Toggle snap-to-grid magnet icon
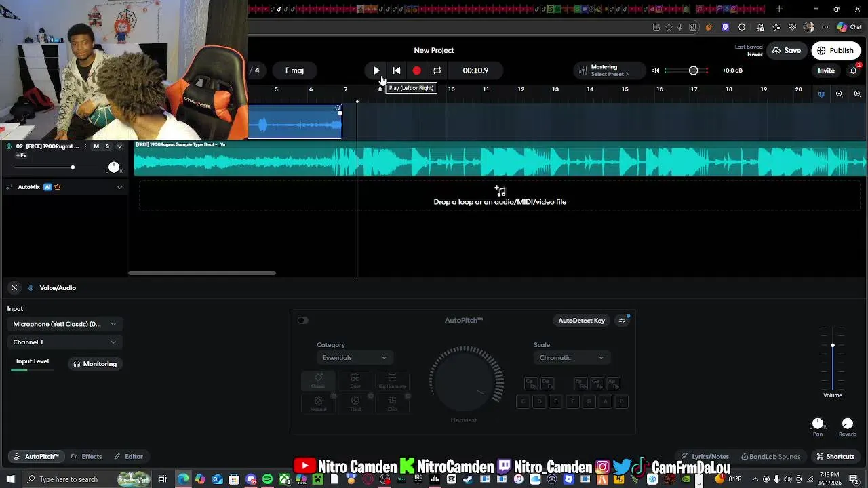The width and height of the screenshot is (868, 488). 821,94
